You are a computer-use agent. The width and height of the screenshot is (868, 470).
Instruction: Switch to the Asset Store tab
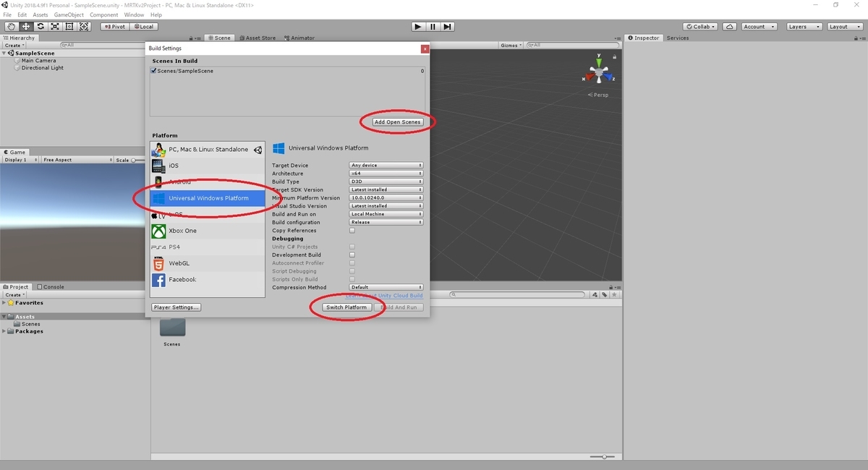(256, 38)
